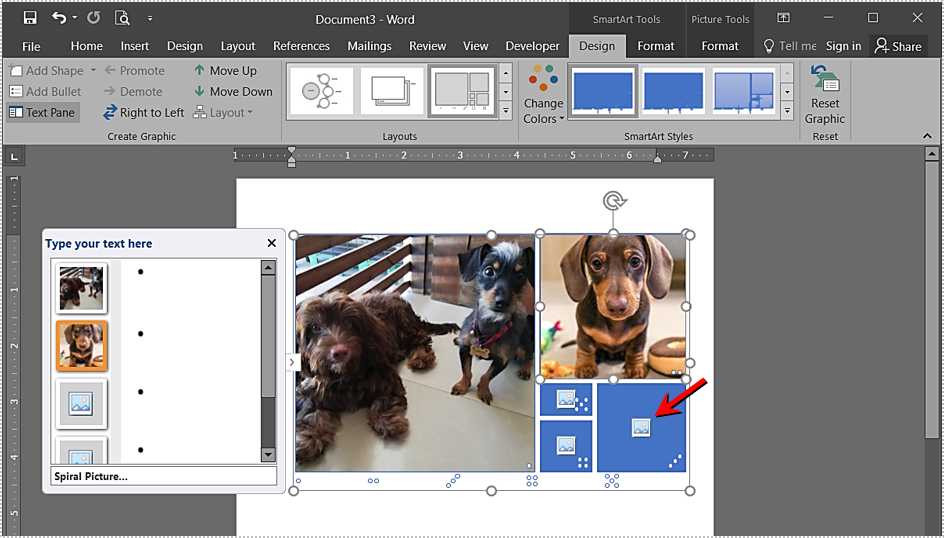This screenshot has height=538, width=944.
Task: Select the dachshund thumbnail in text pane
Action: pyautogui.click(x=81, y=346)
